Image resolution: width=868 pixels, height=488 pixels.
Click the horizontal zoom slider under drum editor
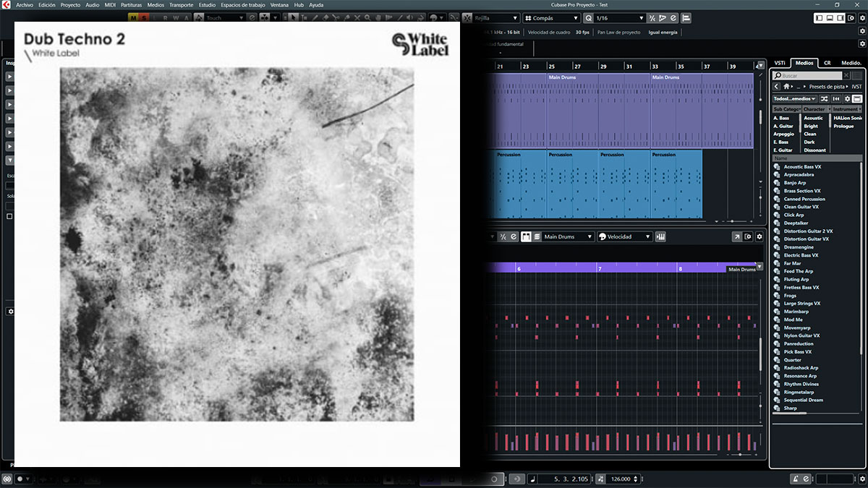739,455
